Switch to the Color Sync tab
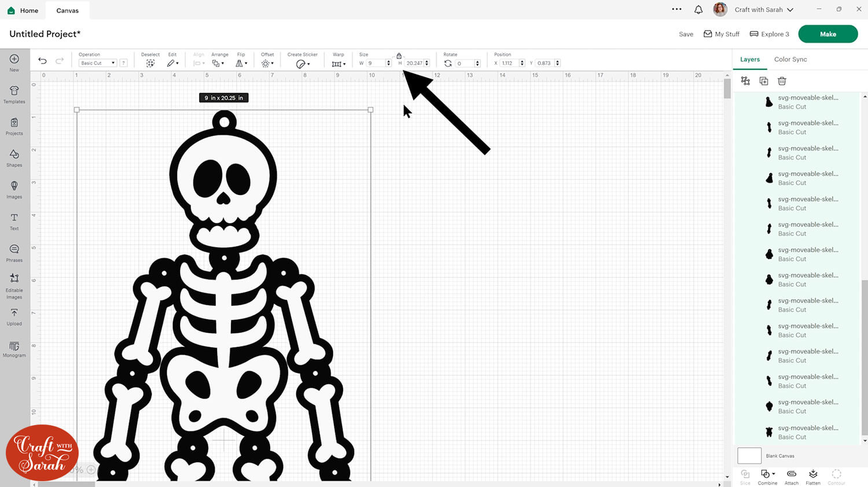The width and height of the screenshot is (868, 487). 790,59
